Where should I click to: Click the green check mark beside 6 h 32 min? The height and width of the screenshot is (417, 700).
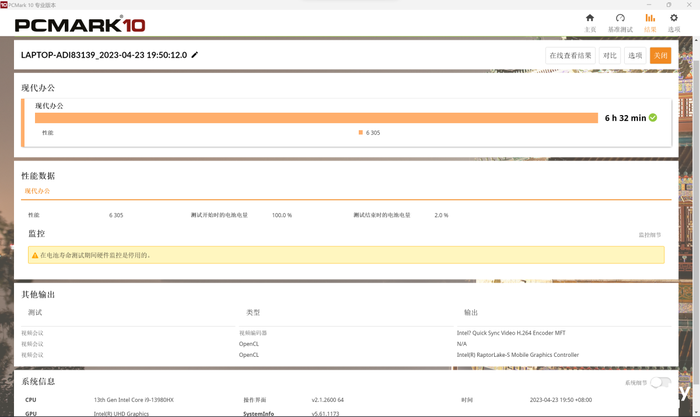pos(653,117)
